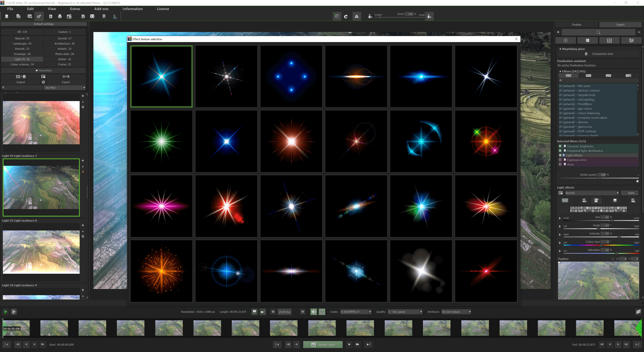Open the save file icon on the toolbar
Image resolution: width=644 pixels, height=352 pixels.
(51, 16)
